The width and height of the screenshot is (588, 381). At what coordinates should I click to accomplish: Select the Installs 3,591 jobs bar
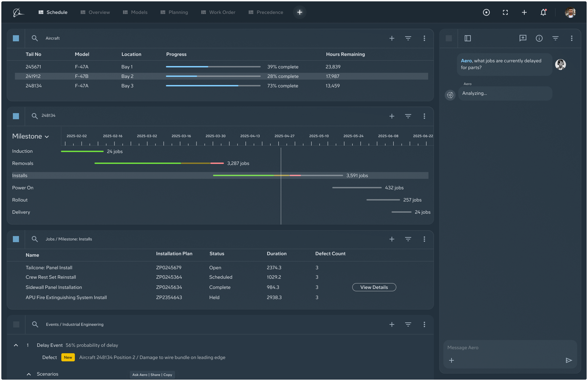[x=278, y=175]
